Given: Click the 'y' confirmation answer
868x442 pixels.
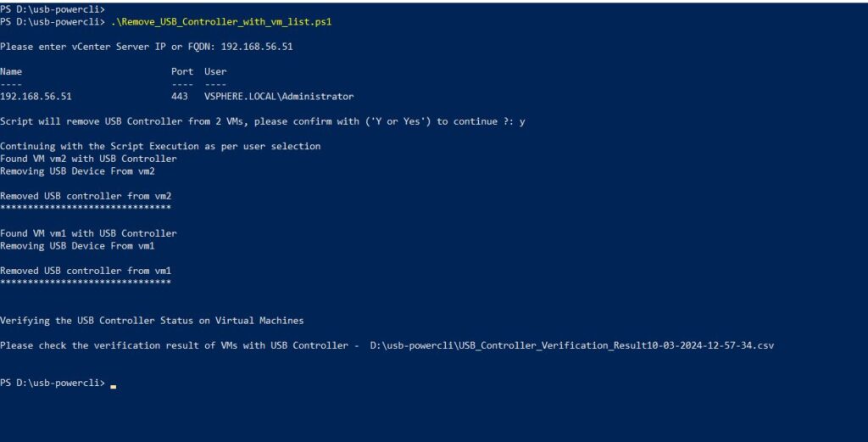Looking at the screenshot, I should click(522, 122).
